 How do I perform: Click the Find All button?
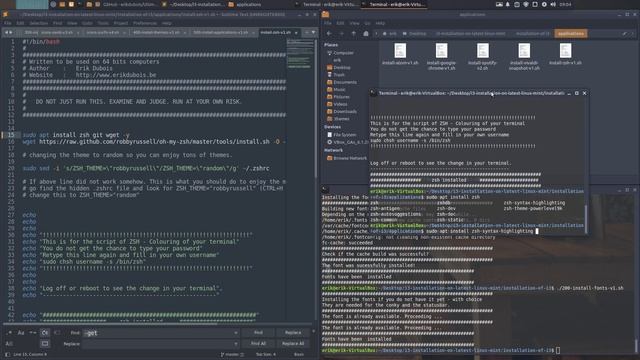258,344
